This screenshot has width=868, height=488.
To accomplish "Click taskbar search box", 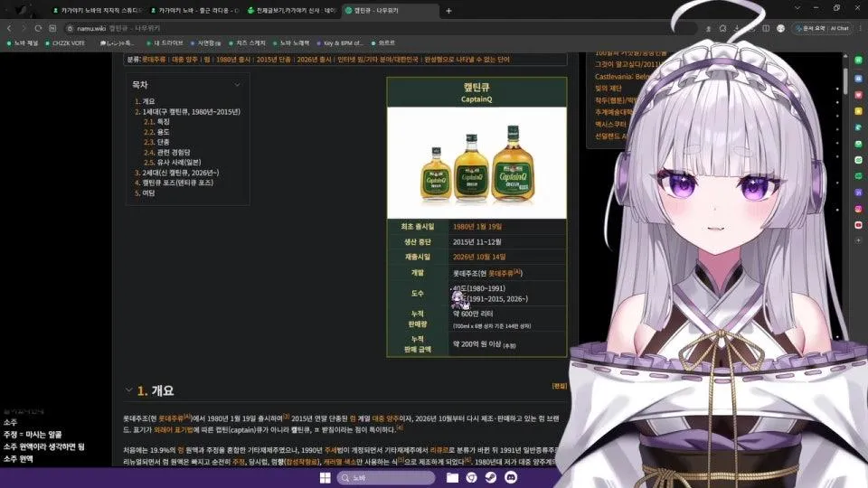I will [x=386, y=477].
